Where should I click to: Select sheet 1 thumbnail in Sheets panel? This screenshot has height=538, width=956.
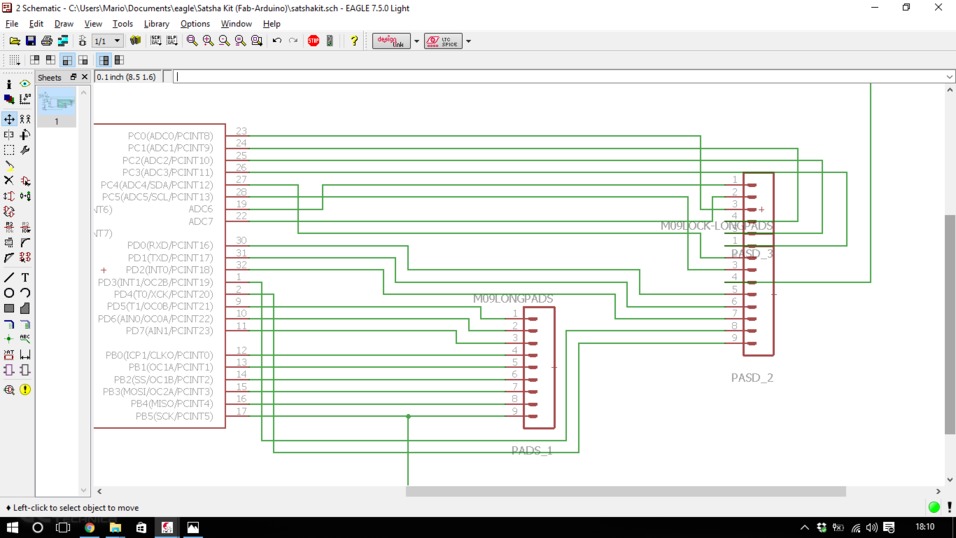click(x=56, y=107)
